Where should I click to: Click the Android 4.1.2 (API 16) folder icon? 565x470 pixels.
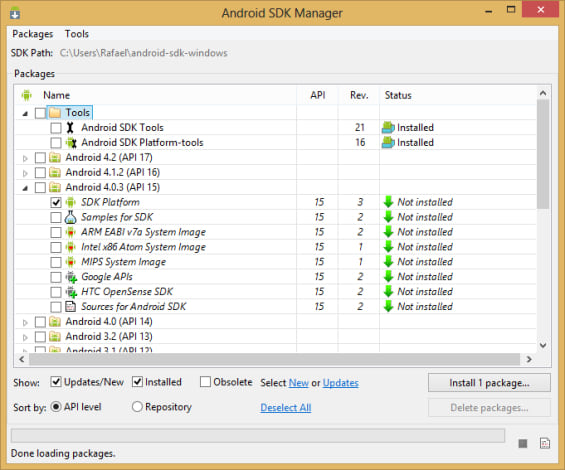coord(55,173)
